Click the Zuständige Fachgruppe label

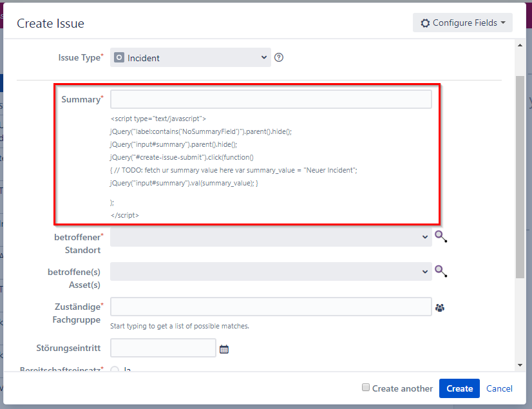pyautogui.click(x=78, y=313)
